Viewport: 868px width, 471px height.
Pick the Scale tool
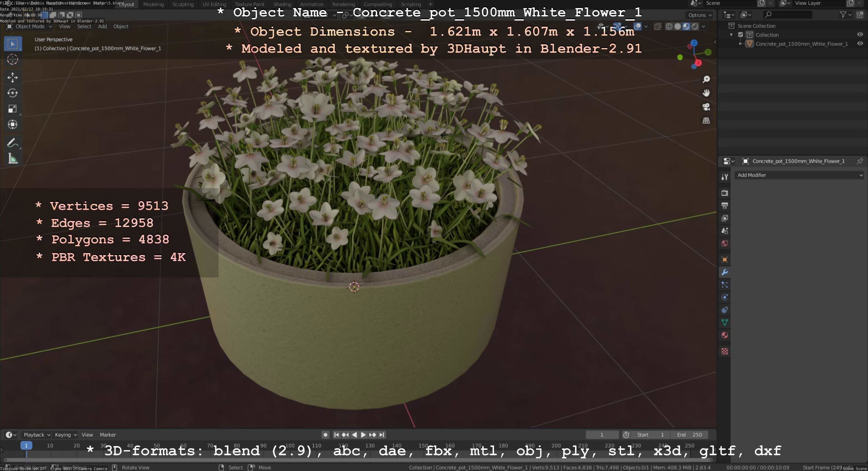click(x=13, y=109)
